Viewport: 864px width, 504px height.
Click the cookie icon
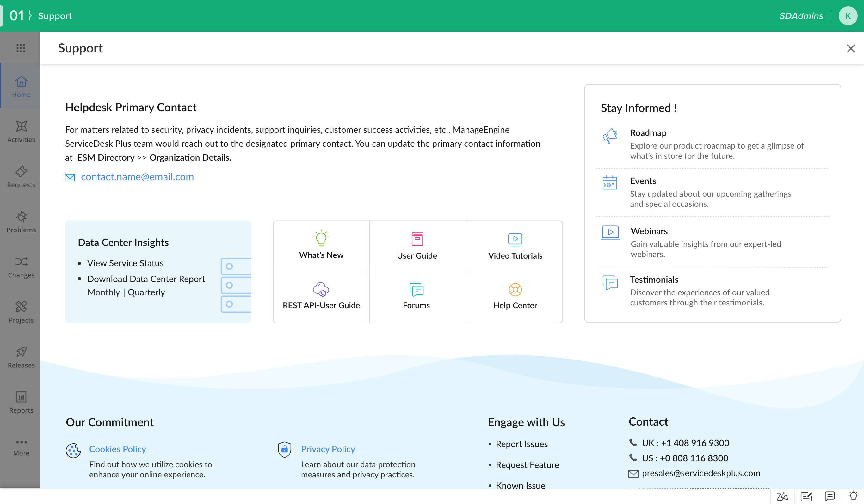click(73, 450)
